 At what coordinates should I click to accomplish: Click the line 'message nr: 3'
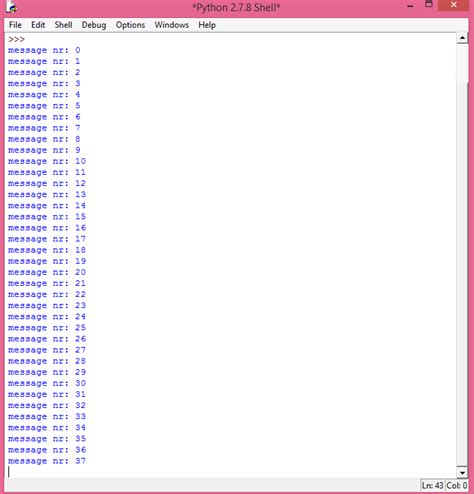[44, 84]
